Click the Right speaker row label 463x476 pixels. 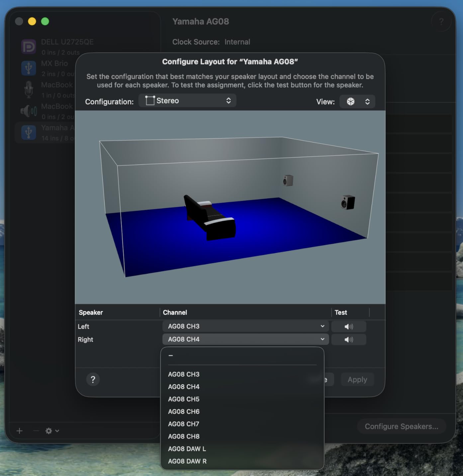85,339
